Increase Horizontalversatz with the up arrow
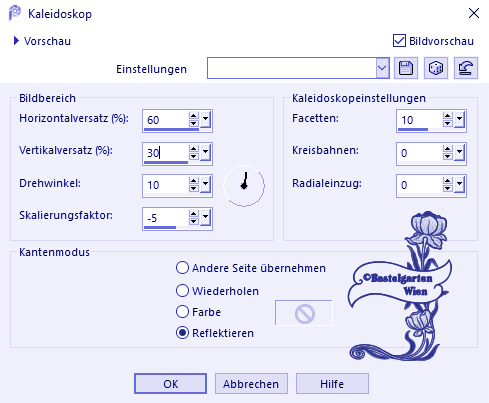Image resolution: width=489 pixels, height=403 pixels. [193, 116]
